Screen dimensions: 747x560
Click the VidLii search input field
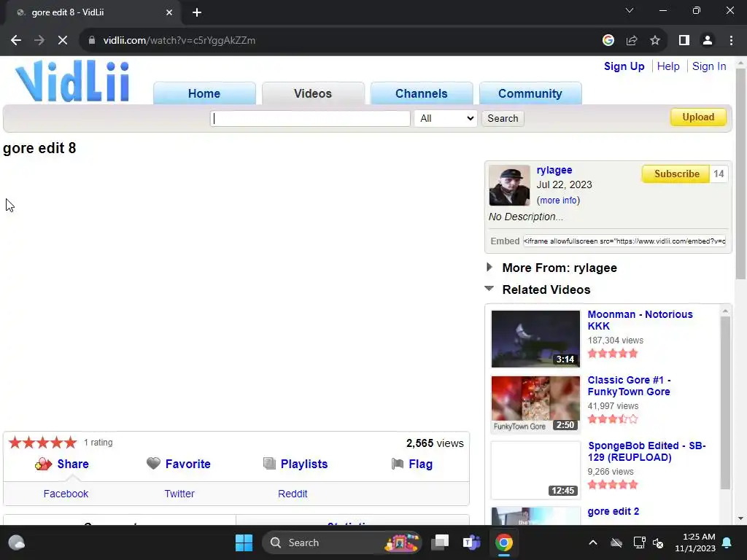click(x=310, y=119)
